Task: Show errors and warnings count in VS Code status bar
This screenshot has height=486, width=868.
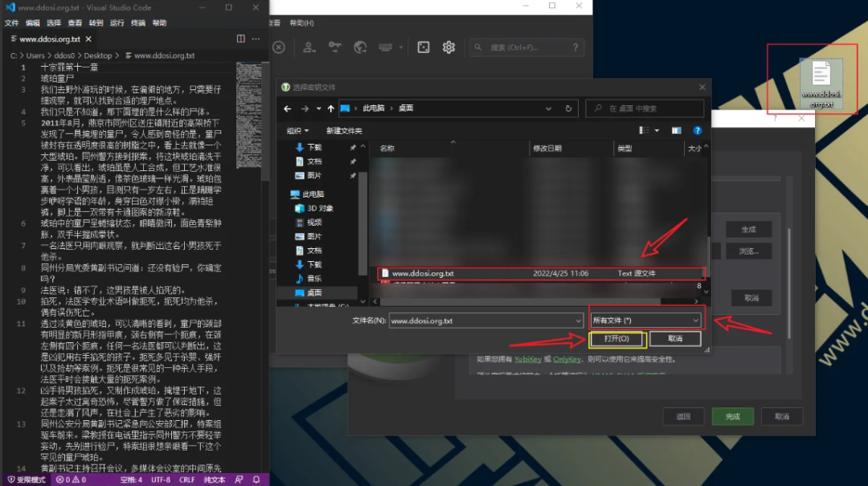Action: [x=71, y=480]
